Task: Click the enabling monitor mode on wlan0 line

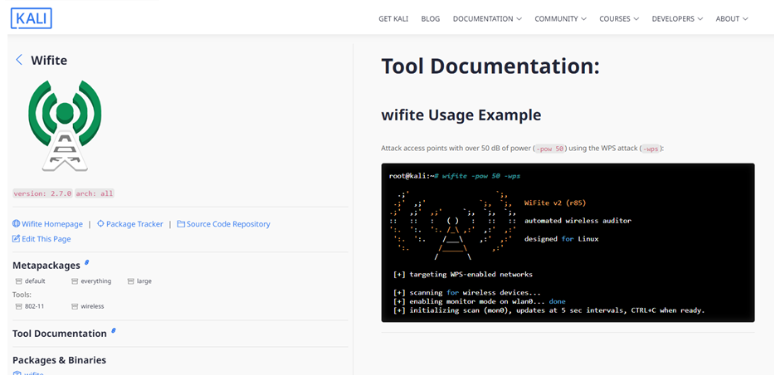Action: [479, 301]
